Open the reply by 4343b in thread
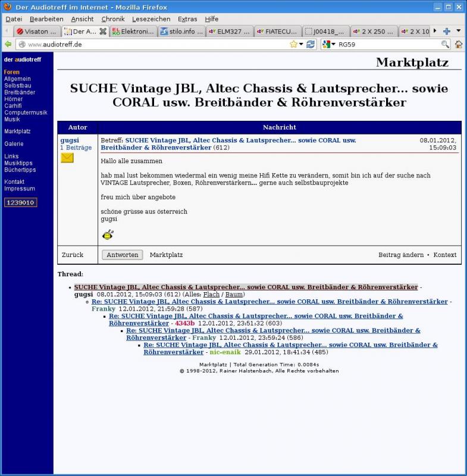The height and width of the screenshot is (476, 467). 256,320
